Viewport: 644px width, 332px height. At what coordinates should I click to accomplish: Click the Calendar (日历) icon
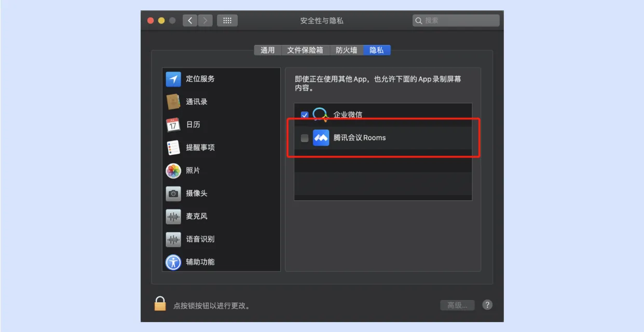point(173,125)
